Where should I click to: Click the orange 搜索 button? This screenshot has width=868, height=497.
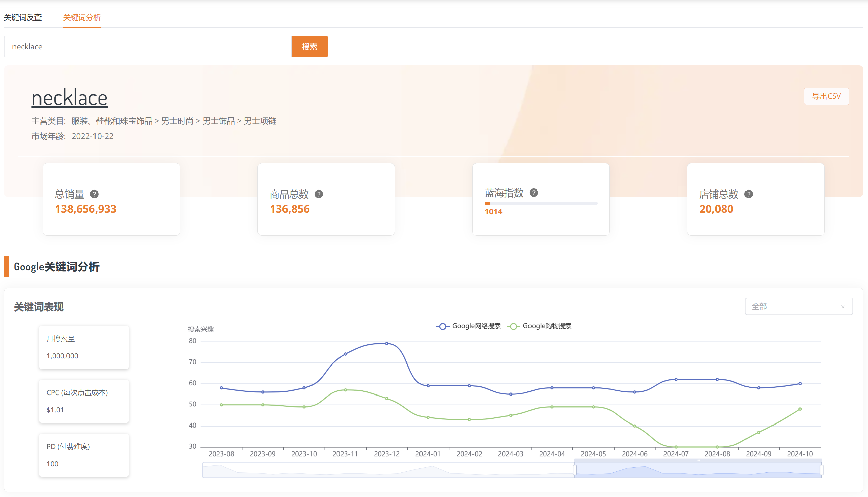309,47
